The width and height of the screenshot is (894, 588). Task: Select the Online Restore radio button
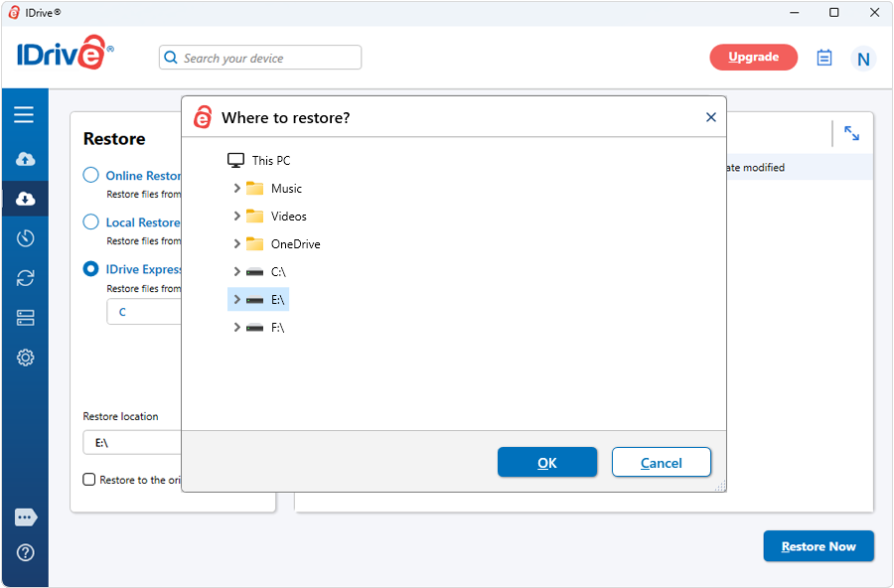[90, 175]
